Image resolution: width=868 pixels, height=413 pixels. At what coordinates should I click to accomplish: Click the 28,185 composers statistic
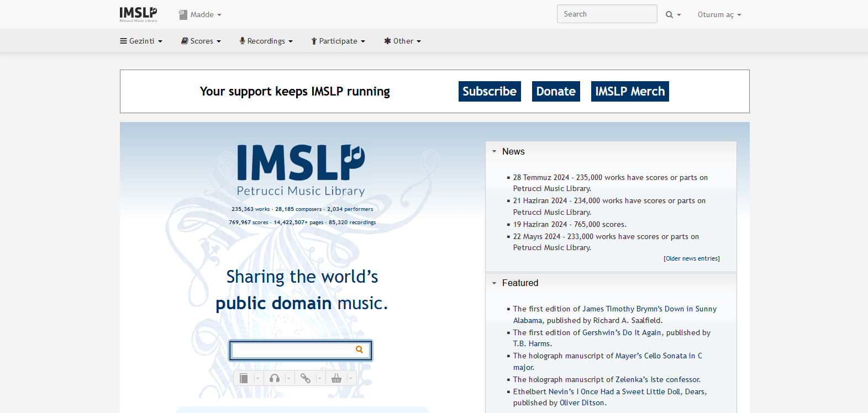[298, 209]
